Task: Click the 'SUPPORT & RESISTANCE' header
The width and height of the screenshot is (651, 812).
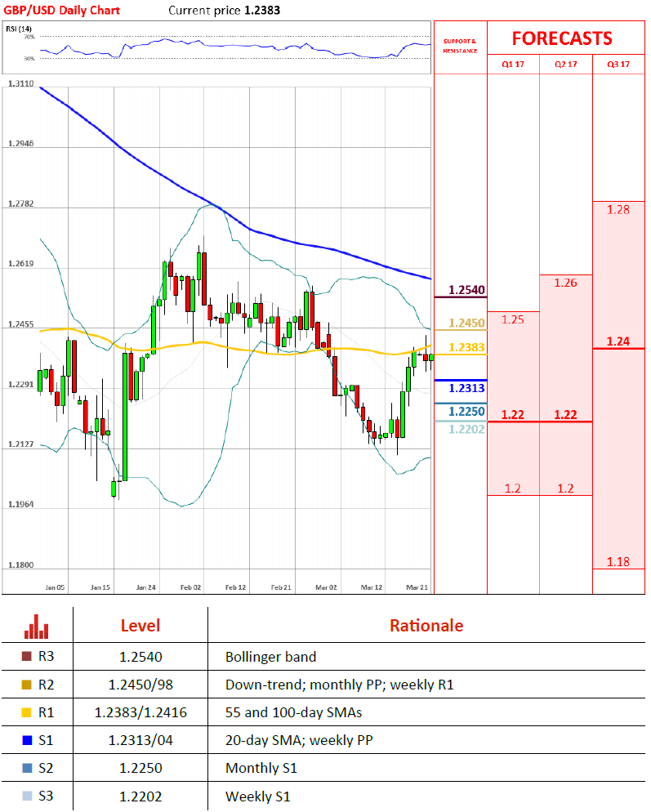Action: [460, 46]
